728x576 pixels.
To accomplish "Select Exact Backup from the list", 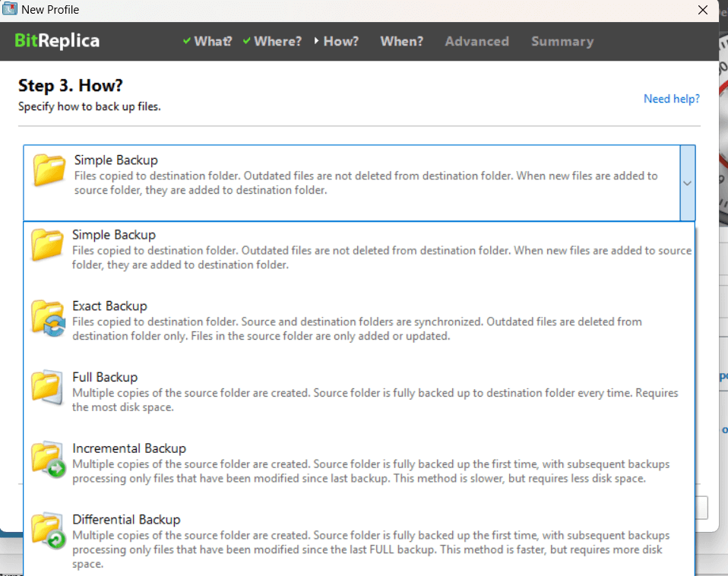I will [109, 306].
